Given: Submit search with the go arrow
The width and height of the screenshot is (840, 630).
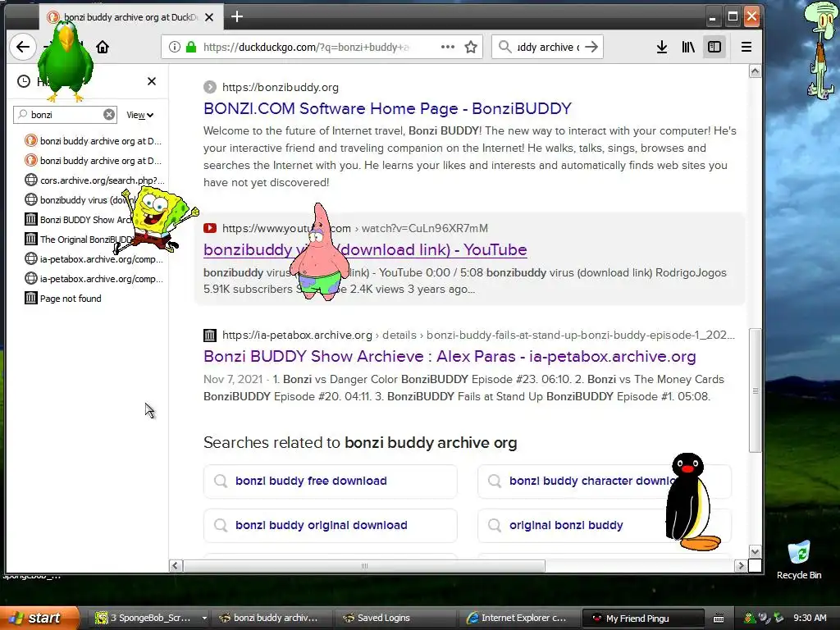Looking at the screenshot, I should pyautogui.click(x=591, y=47).
